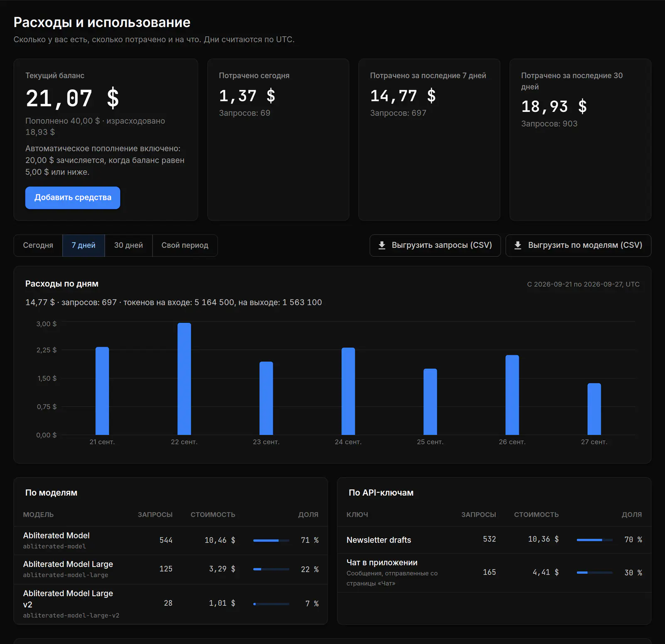Export models via "Выгрузить по моделям (CSV)" label
This screenshot has height=644, width=665.
pos(585,245)
